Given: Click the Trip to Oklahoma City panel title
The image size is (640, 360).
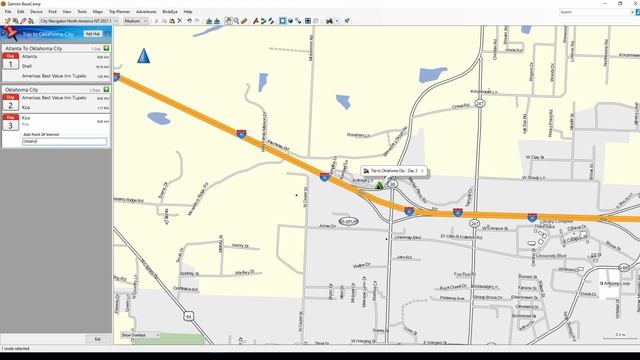Looking at the screenshot, I should click(x=48, y=34).
